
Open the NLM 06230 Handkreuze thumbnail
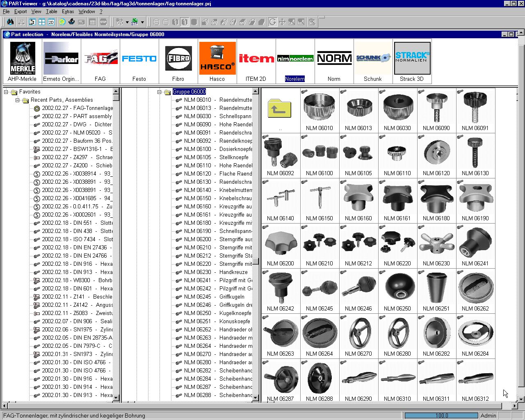[x=436, y=245]
